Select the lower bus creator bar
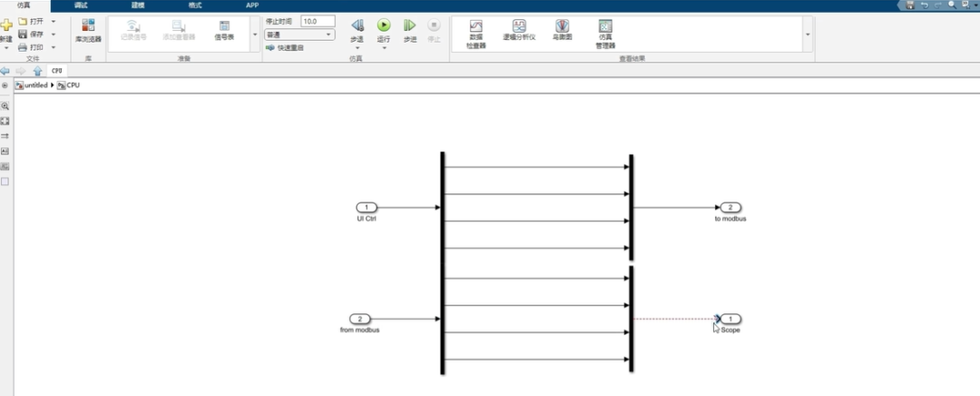The width and height of the screenshot is (980, 396). [632, 319]
